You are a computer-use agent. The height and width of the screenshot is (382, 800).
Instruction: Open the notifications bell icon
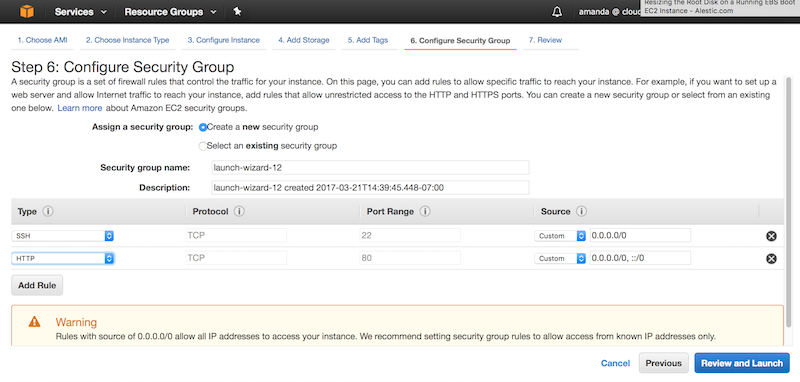(x=557, y=11)
